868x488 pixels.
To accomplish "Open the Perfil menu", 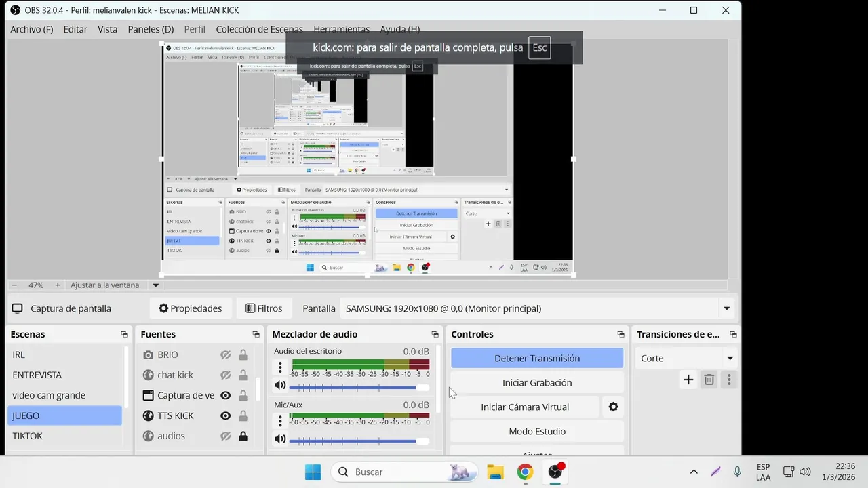I will tap(195, 29).
